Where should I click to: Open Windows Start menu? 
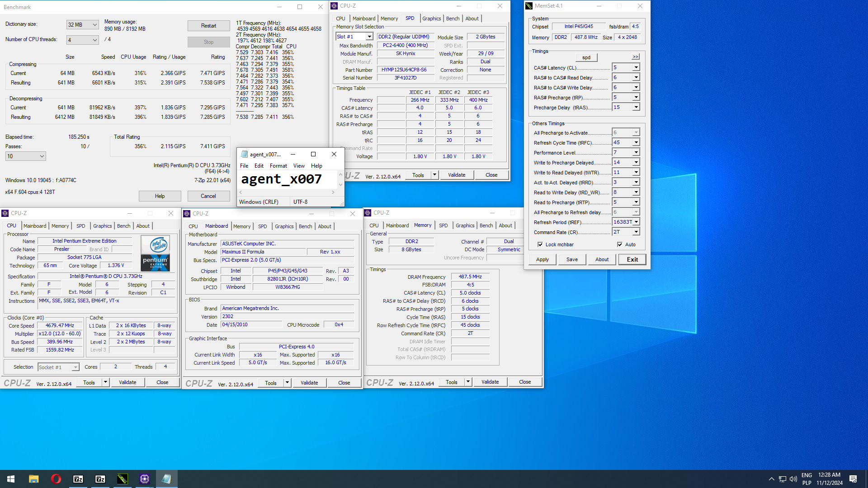[11, 479]
